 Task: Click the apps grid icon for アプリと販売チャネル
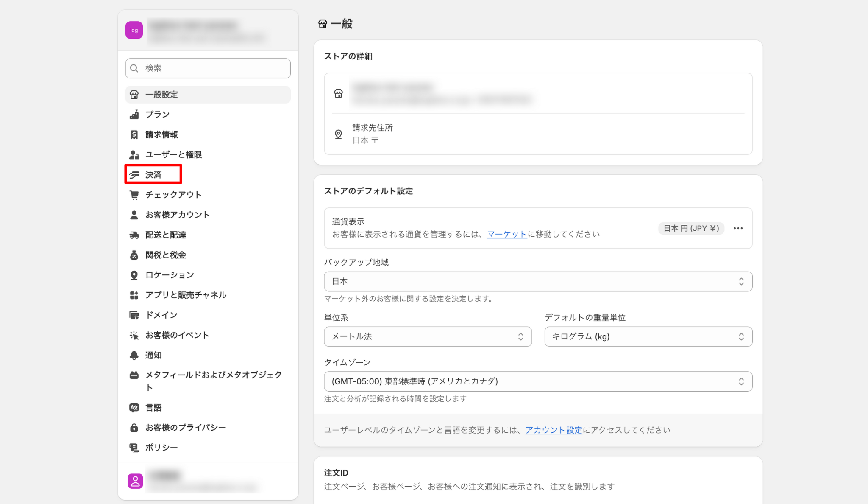tap(134, 295)
